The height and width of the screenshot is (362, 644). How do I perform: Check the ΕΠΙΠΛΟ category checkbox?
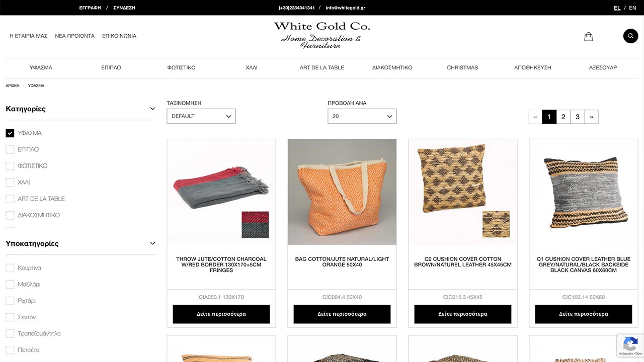(x=10, y=150)
